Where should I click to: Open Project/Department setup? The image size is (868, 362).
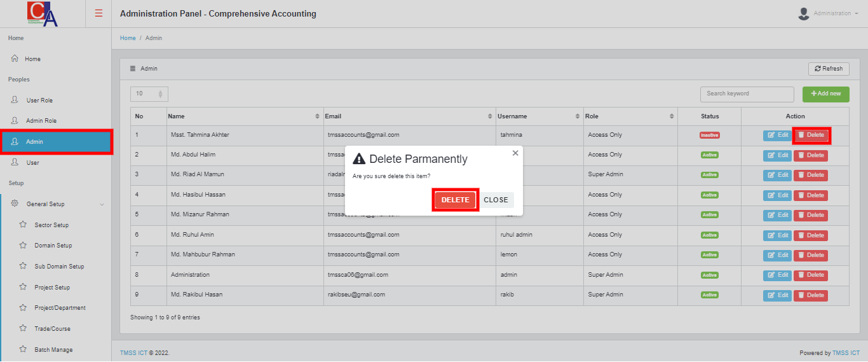[60, 308]
